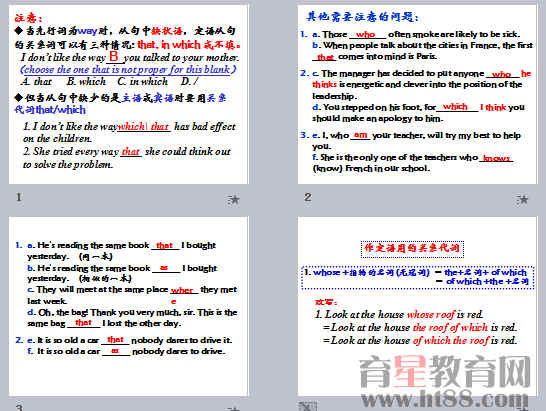Image resolution: width=546 pixels, height=411 pixels.
Task: Click the slide number 2 label
Action: (x=307, y=197)
